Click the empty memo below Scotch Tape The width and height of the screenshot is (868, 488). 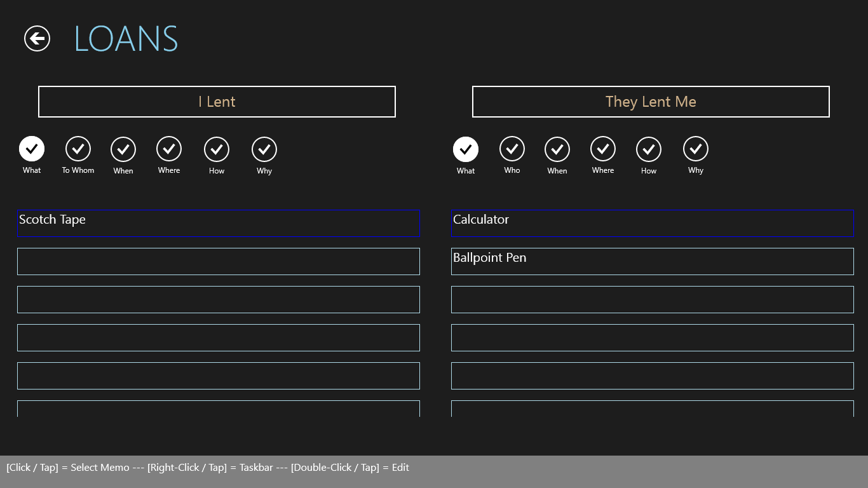click(219, 262)
